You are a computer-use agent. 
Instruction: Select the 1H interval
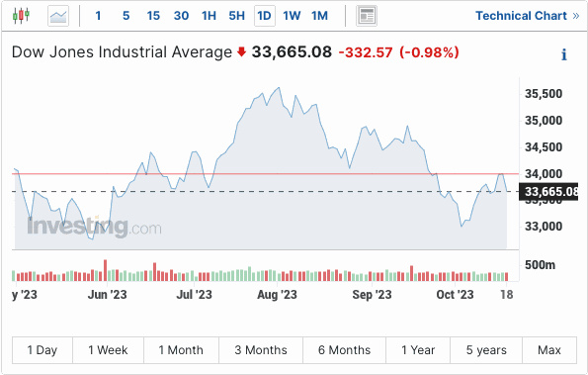[209, 16]
